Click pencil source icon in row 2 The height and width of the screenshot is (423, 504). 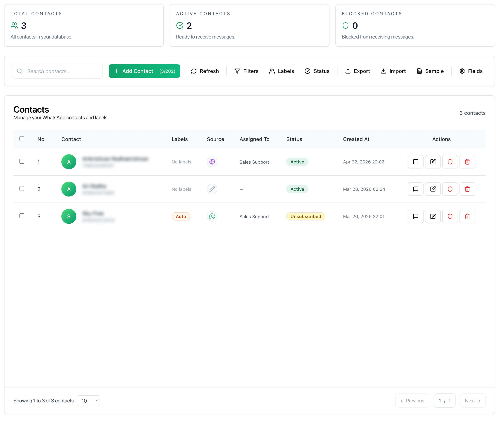coord(212,189)
